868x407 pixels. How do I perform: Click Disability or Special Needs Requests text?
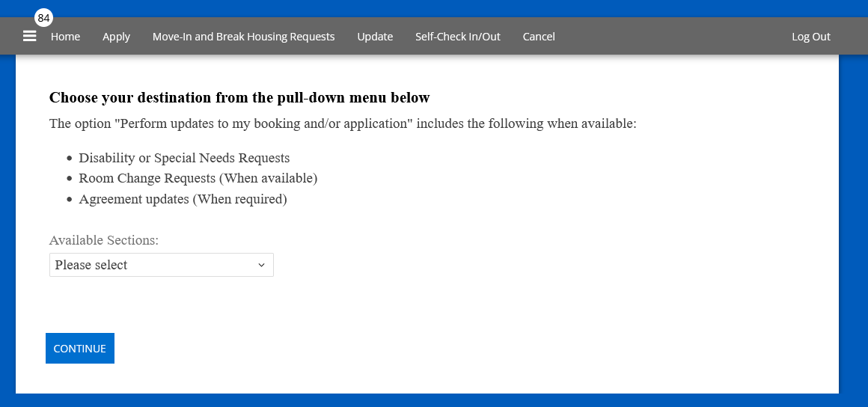click(x=184, y=158)
